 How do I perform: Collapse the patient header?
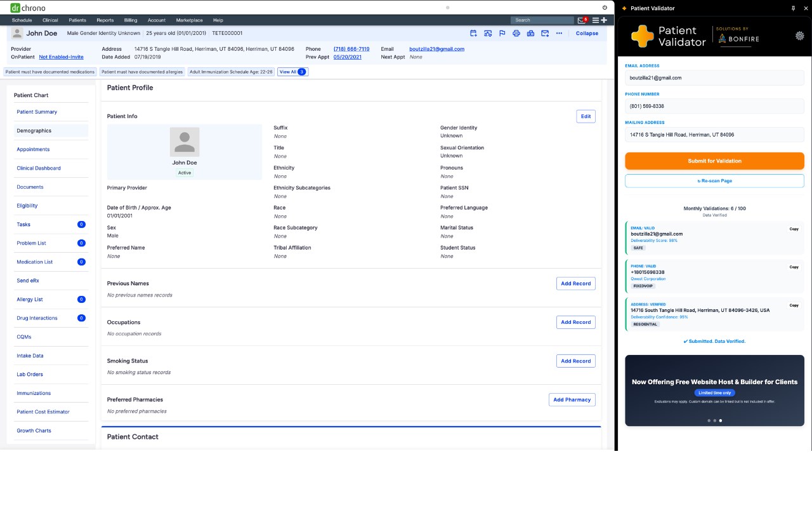[587, 33]
